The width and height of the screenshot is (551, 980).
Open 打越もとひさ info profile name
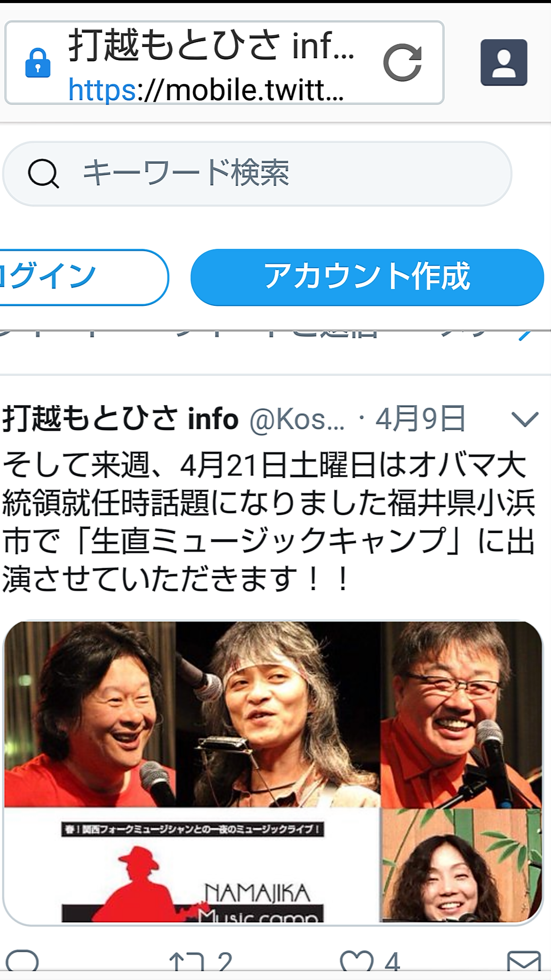[x=121, y=419]
